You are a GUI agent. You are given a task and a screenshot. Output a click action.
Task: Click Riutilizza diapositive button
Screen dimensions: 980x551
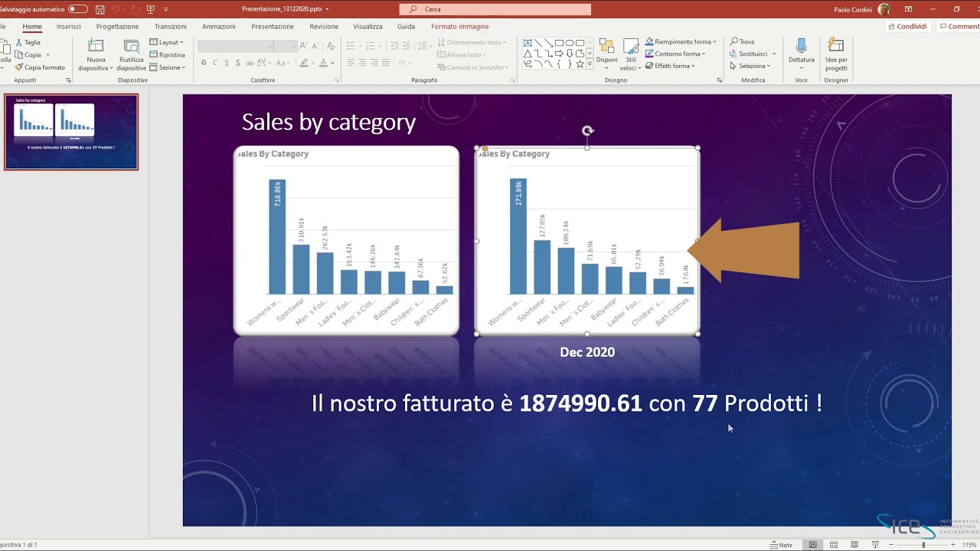coord(132,54)
